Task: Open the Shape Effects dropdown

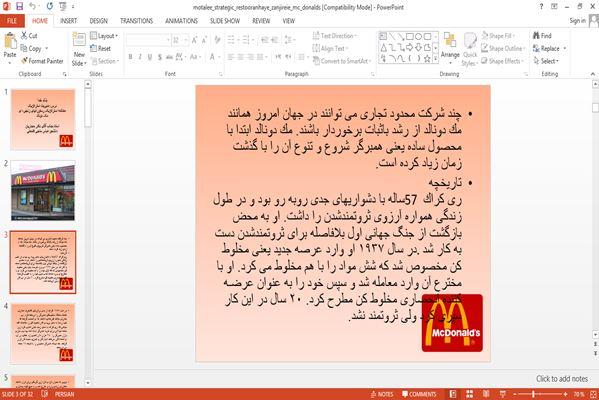Action: pos(502,61)
